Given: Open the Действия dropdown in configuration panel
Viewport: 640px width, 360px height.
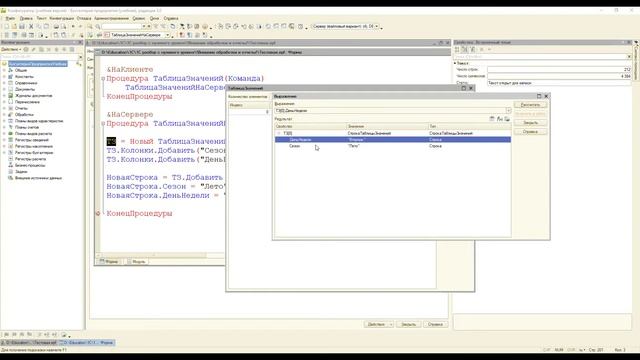Looking at the screenshot, I should click(x=11, y=49).
